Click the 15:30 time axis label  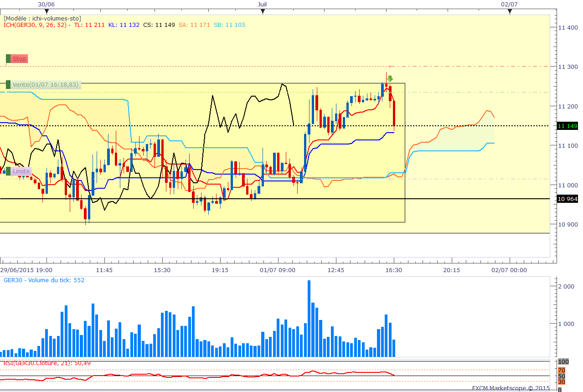(x=162, y=270)
